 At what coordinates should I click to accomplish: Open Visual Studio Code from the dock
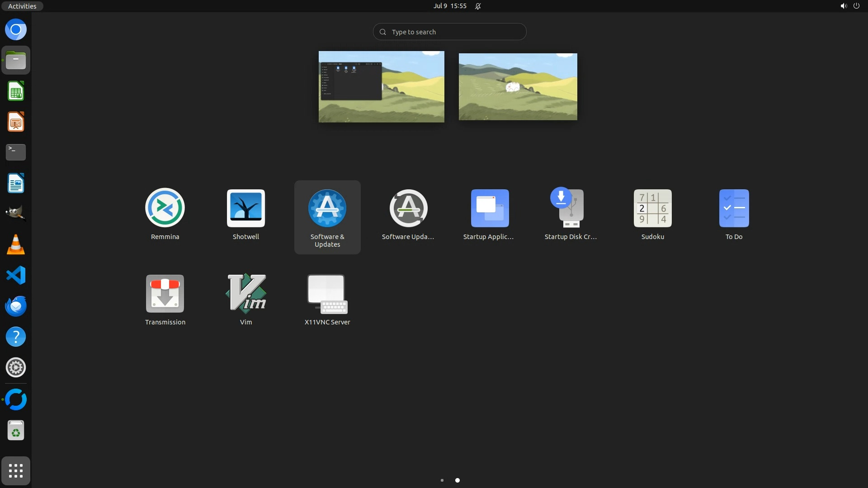[x=16, y=275]
